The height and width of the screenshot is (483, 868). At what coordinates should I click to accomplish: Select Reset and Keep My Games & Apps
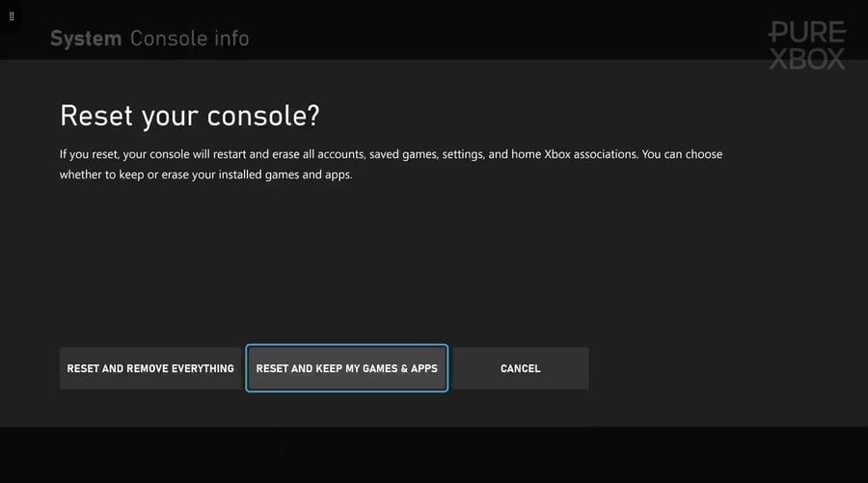[347, 368]
